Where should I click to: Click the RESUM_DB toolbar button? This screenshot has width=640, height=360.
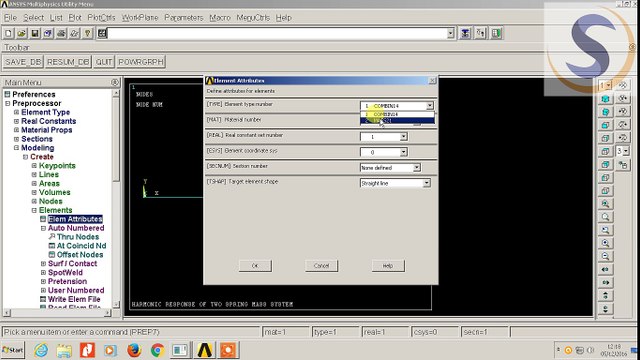point(68,62)
